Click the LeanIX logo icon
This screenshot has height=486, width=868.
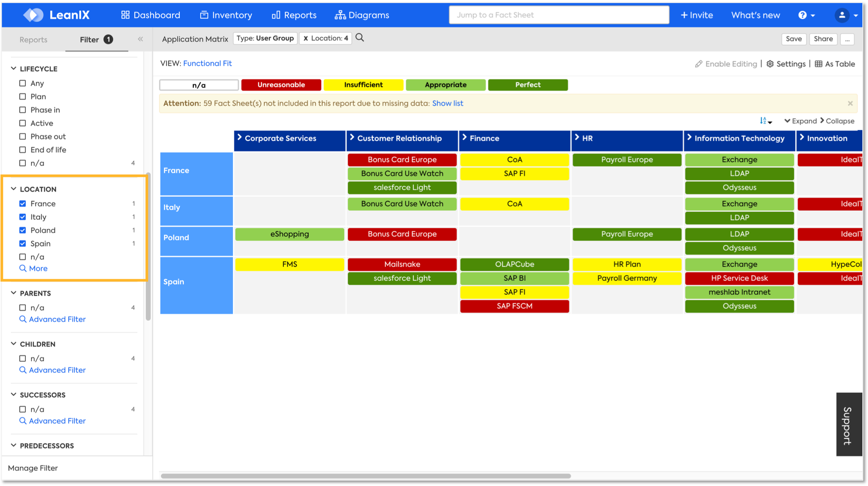click(x=34, y=15)
